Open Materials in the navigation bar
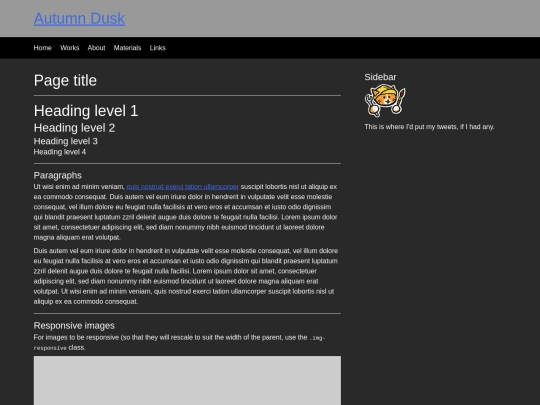Screen dimensions: 540x405 point(127,48)
